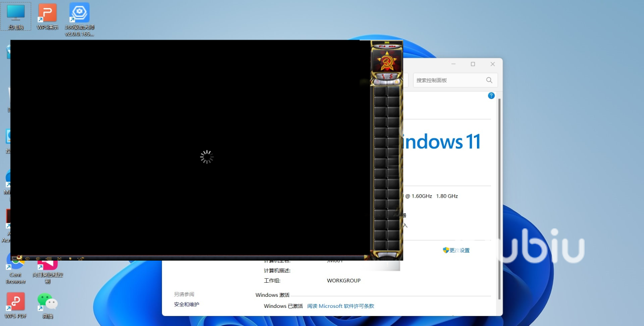Image resolution: width=644 pixels, height=326 pixels.
Task: Maximize the control panel window
Action: [x=473, y=64]
